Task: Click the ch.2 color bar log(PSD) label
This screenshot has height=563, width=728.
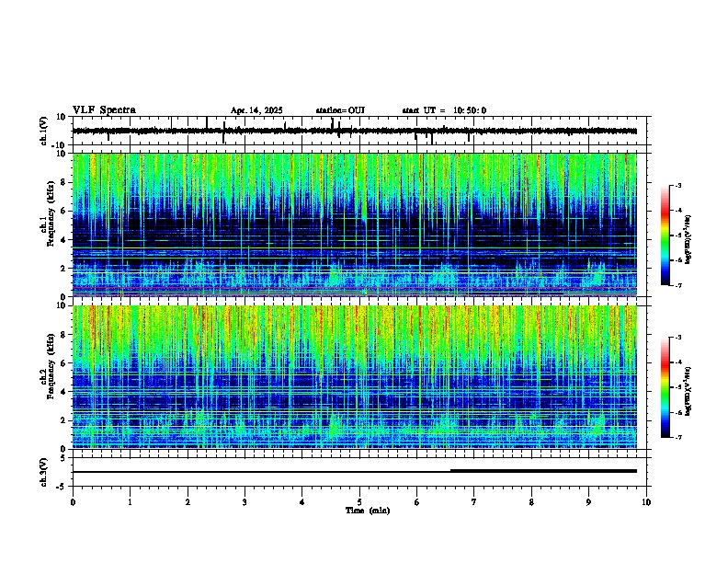Action: [x=689, y=391]
